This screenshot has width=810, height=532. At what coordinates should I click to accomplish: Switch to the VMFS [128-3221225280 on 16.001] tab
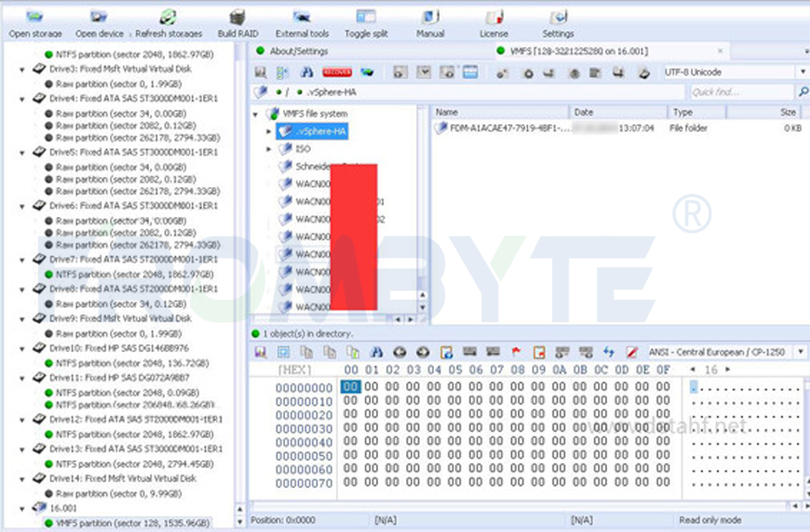[578, 51]
